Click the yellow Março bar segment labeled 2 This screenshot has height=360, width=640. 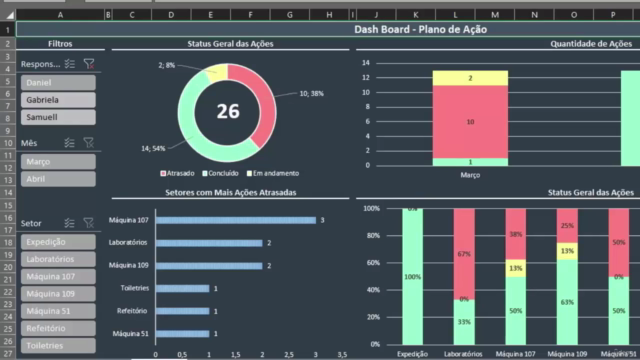(x=470, y=78)
